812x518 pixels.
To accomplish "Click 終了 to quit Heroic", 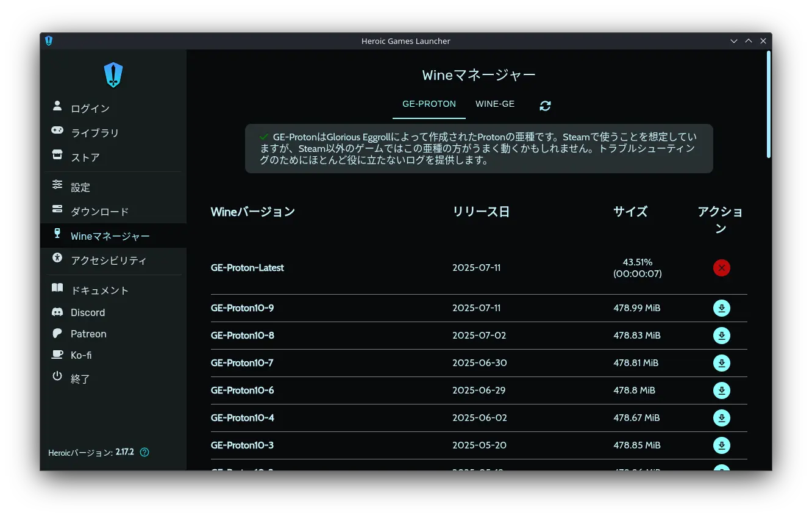I will pos(113,378).
